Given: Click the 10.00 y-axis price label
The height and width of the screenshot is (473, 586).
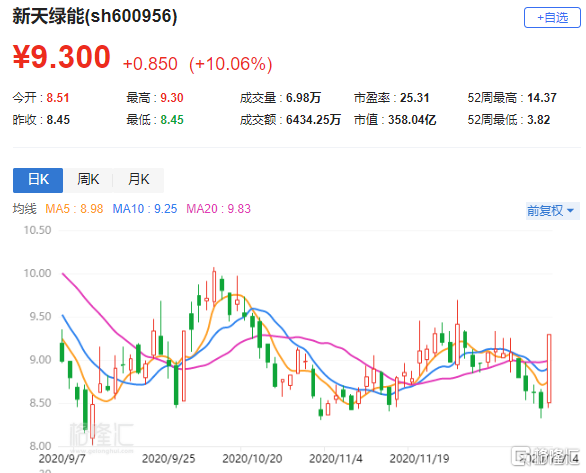Looking at the screenshot, I should coord(37,273).
